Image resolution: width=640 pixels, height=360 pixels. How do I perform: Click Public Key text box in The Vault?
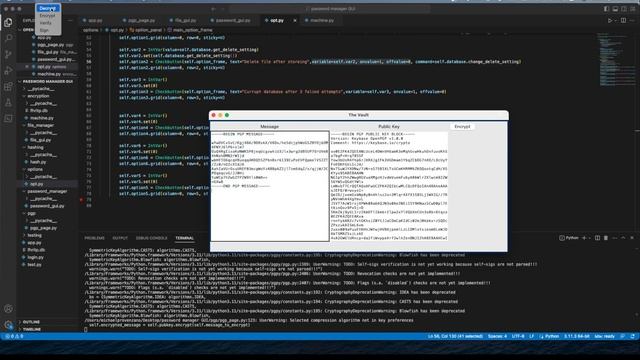[389, 186]
